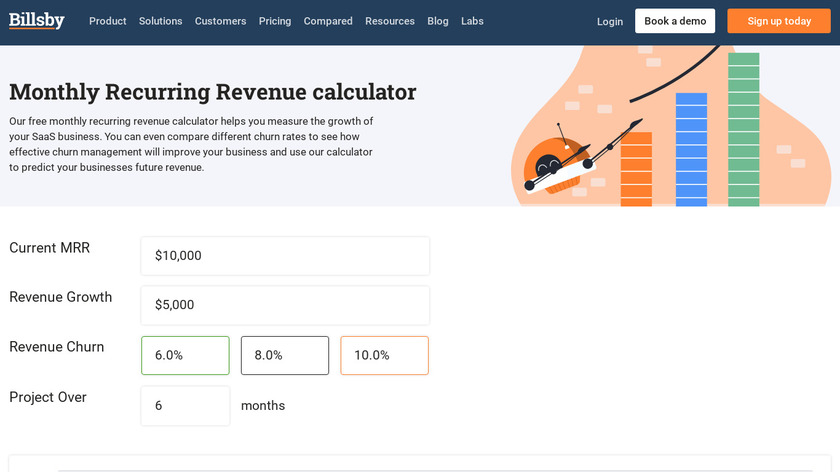Click the Project Over months field
Image resolution: width=840 pixels, height=472 pixels.
click(x=185, y=406)
